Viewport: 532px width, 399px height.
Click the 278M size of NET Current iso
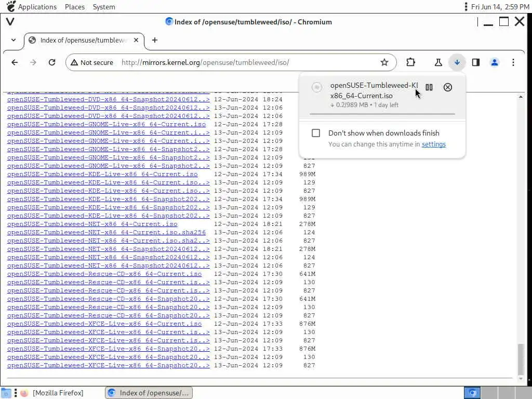pos(307,224)
